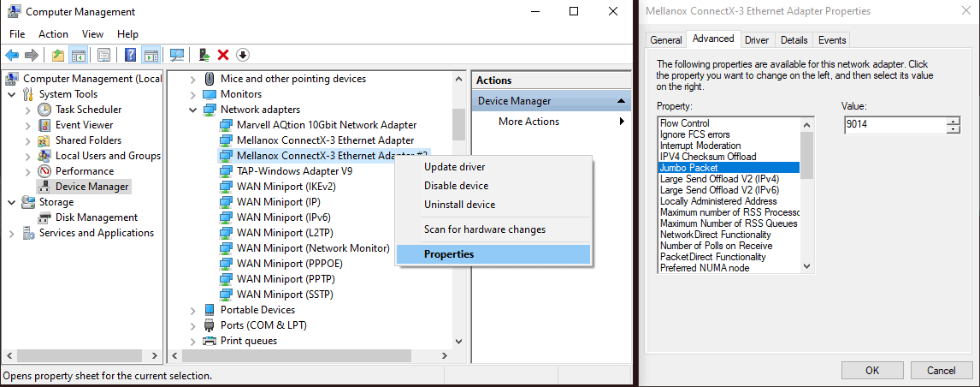Decrease Jumbo Packet value with down spinner
The image size is (980, 387).
point(953,129)
